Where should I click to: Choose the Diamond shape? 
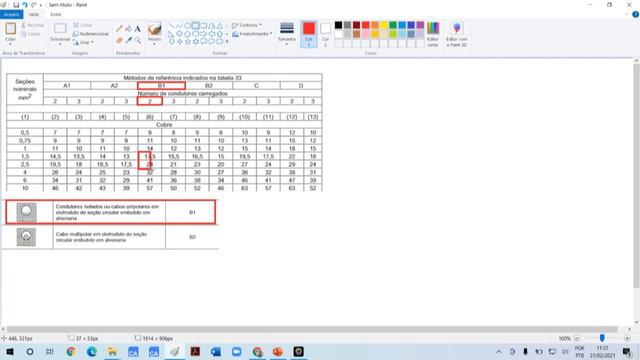(x=179, y=33)
